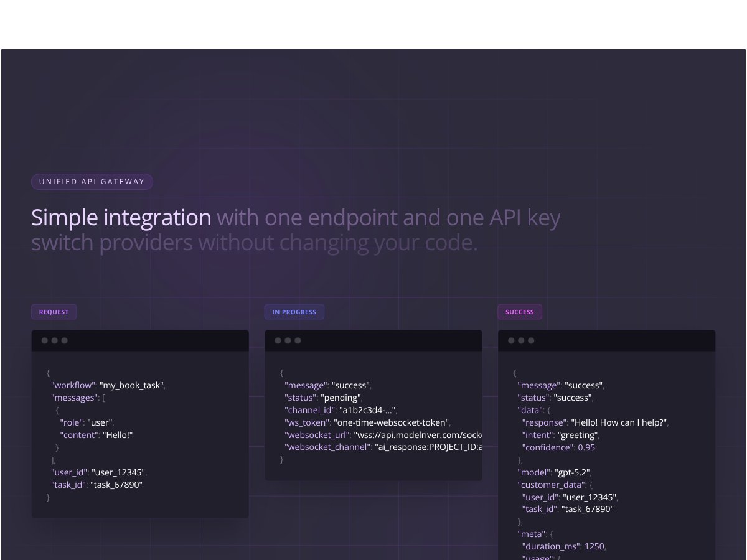Click the first dot in the IN PROGRESS window header
Viewport: 747px width, 560px height.
click(279, 340)
